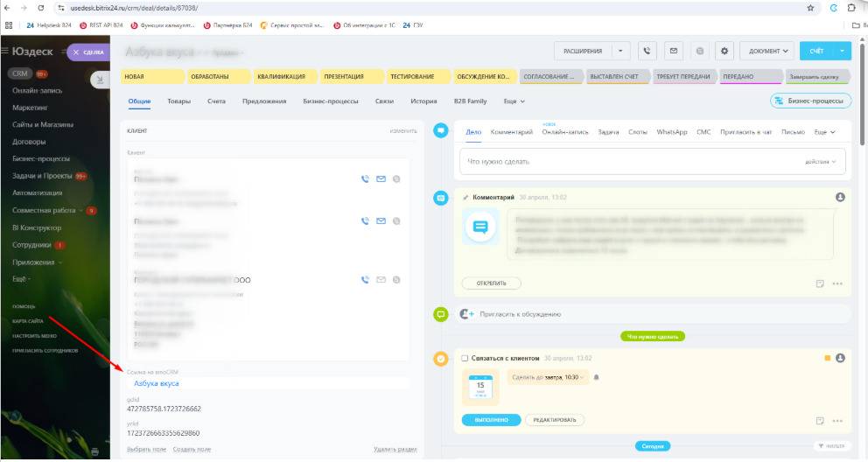Viewport: 868px width, 462px height.
Task: Bookmark the page with the star icon
Action: point(810,8)
